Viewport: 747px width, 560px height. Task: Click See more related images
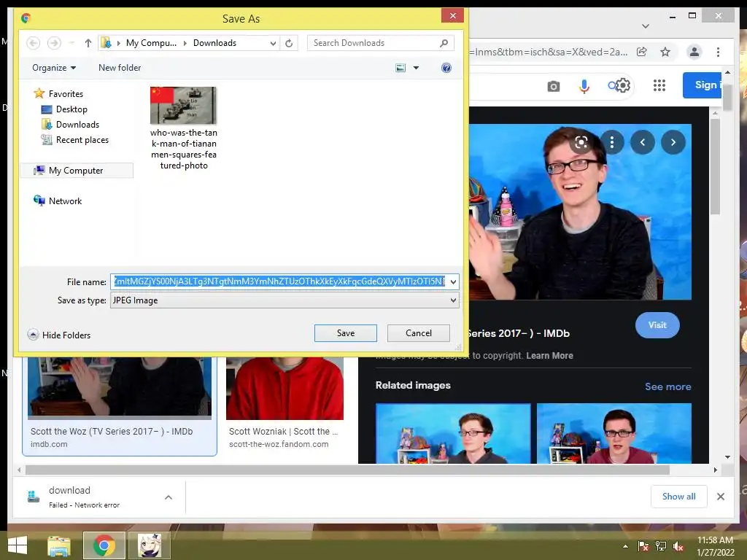click(668, 386)
